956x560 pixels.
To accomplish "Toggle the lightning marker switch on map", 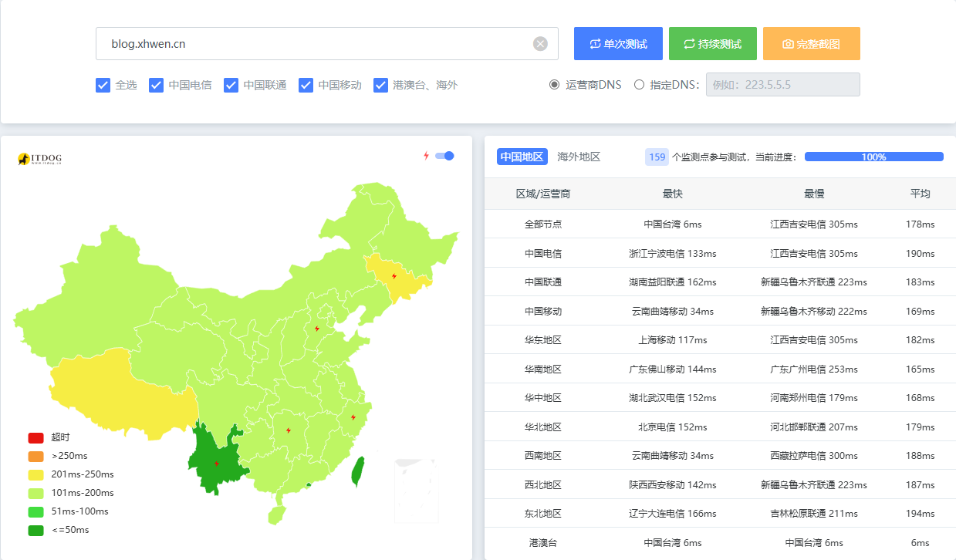I will tap(444, 156).
